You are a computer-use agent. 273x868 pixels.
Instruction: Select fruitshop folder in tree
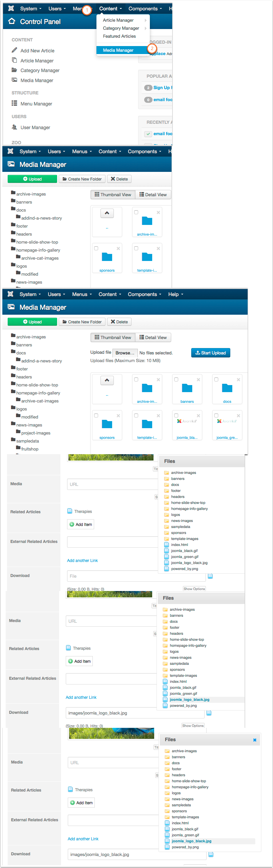click(30, 449)
